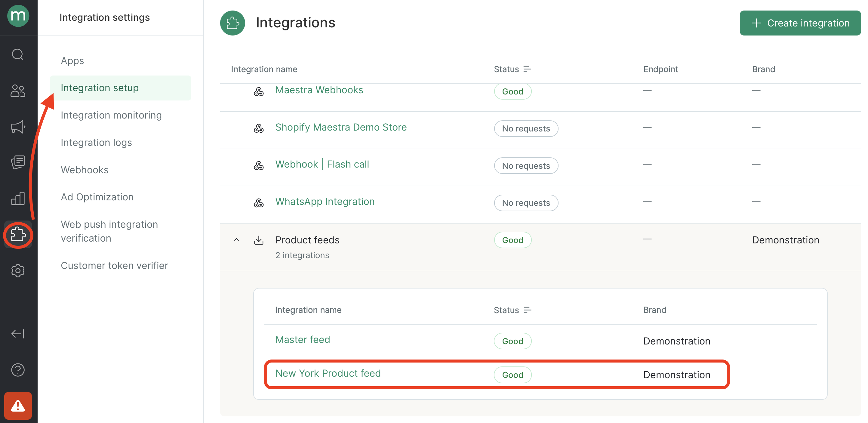Sort by main Status column header
The height and width of the screenshot is (423, 868).
pos(512,69)
